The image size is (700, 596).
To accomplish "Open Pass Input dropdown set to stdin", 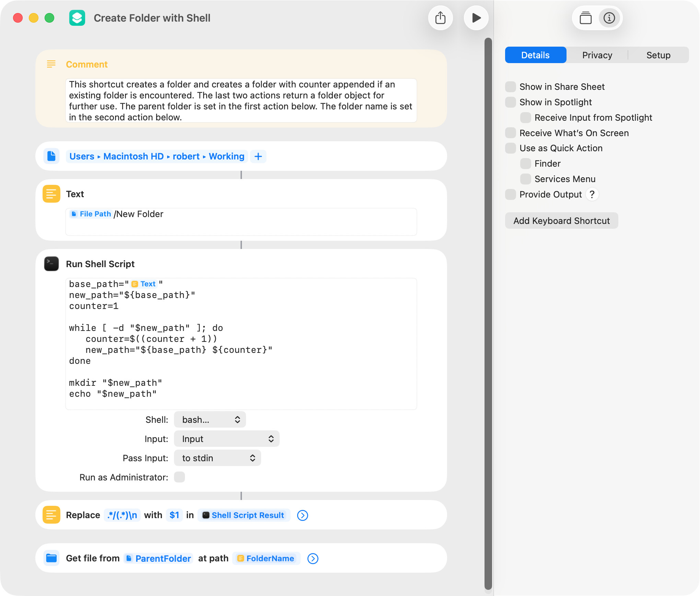I will click(217, 458).
